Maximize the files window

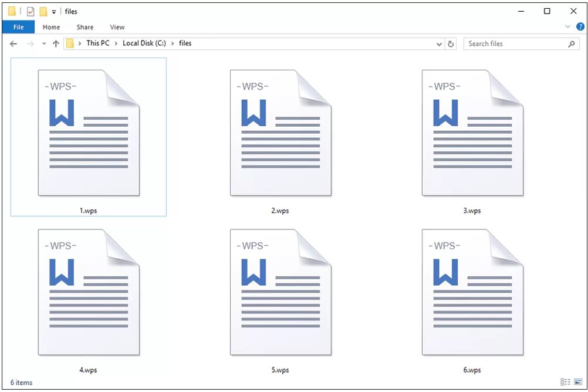click(547, 11)
